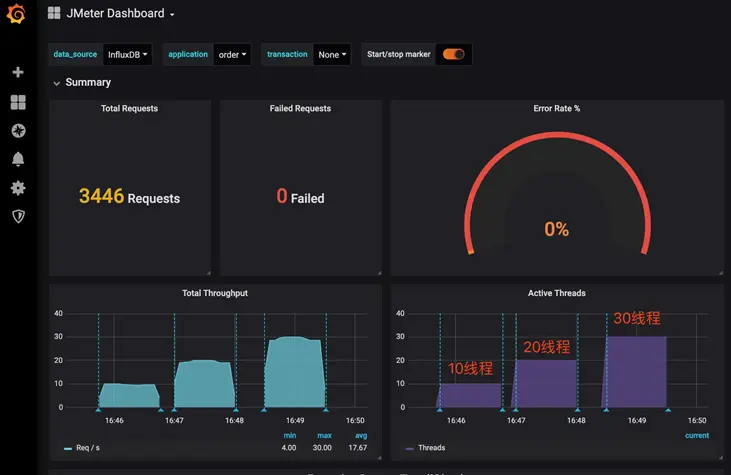Open the Dashboards grid icon in sidebar

click(x=18, y=102)
